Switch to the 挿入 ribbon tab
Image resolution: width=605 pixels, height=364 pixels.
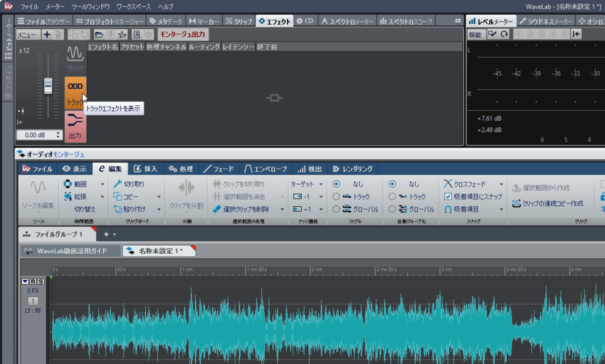[x=145, y=169]
